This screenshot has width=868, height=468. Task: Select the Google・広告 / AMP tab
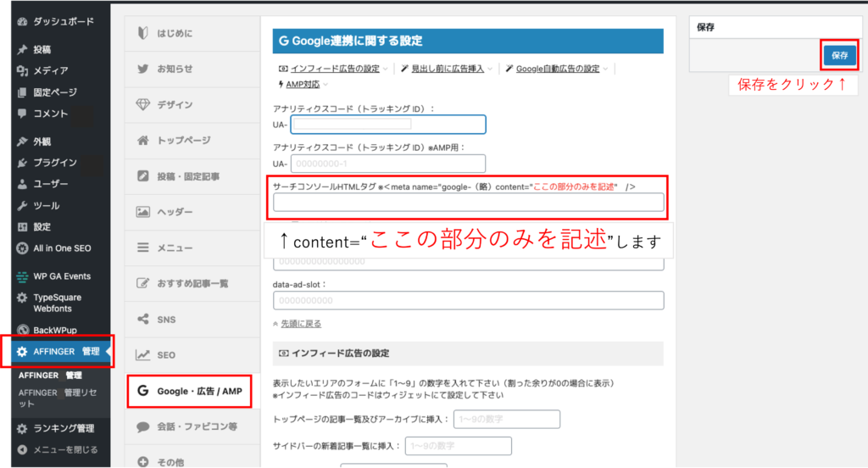(x=189, y=391)
